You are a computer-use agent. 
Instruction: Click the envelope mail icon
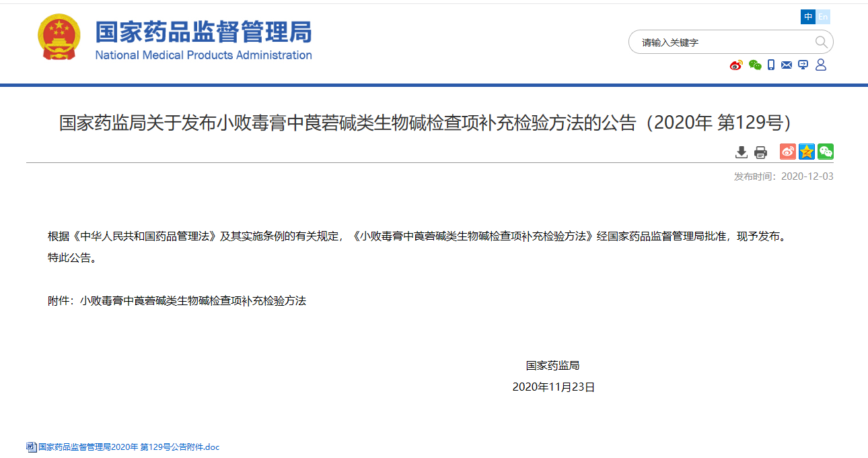pos(787,65)
